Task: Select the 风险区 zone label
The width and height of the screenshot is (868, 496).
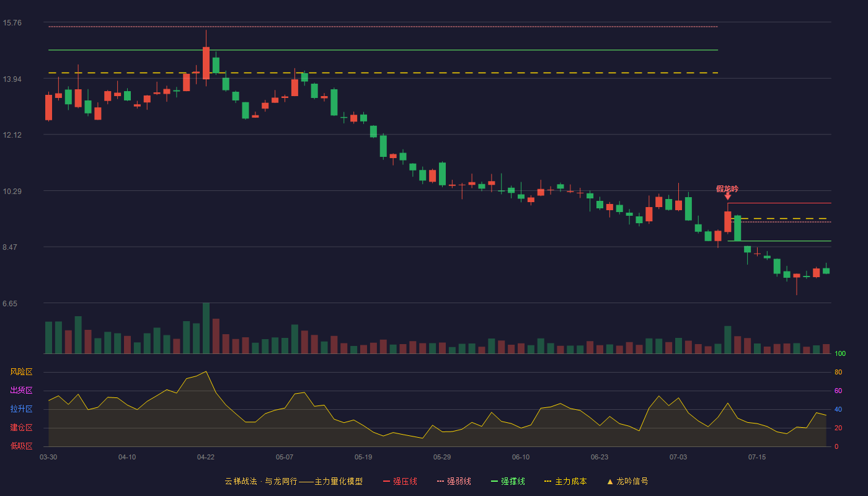Action: (21, 372)
